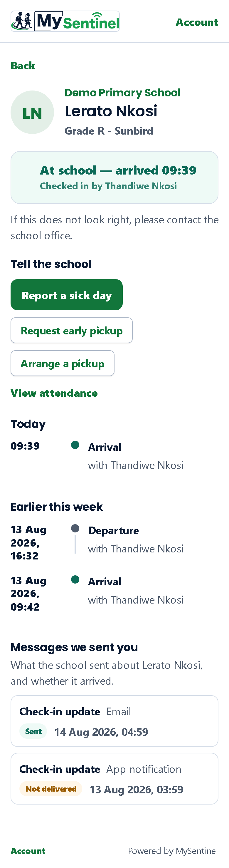Arrange a pickup
Viewport: 229px width, 868px height.
63,363
